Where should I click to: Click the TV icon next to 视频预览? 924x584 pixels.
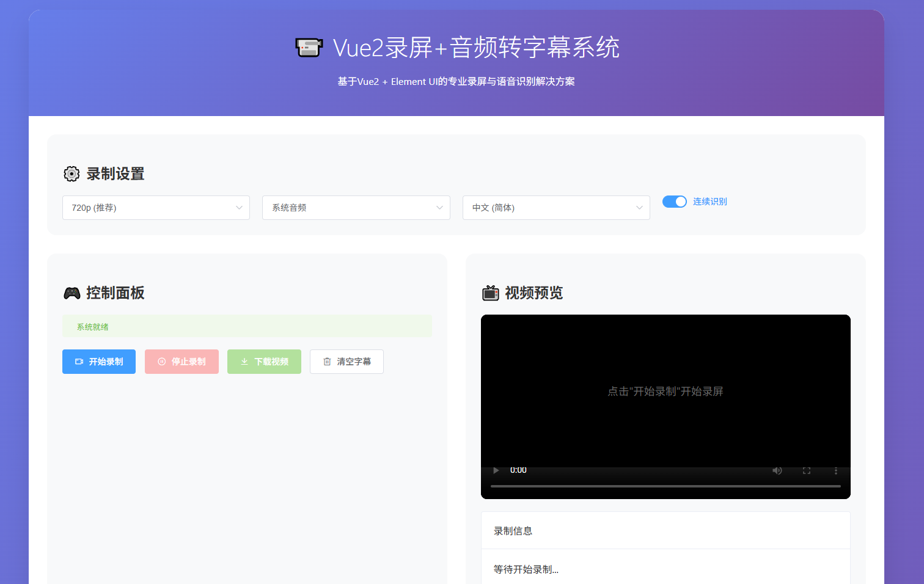click(491, 293)
